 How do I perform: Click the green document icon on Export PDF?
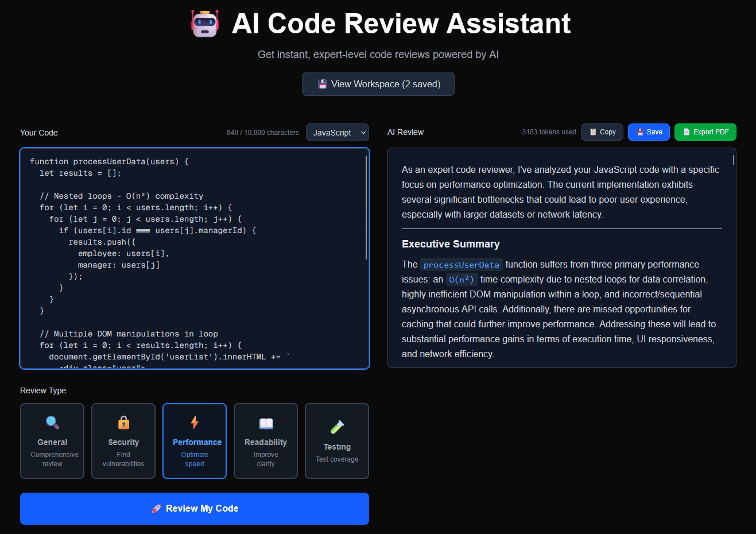pos(687,131)
